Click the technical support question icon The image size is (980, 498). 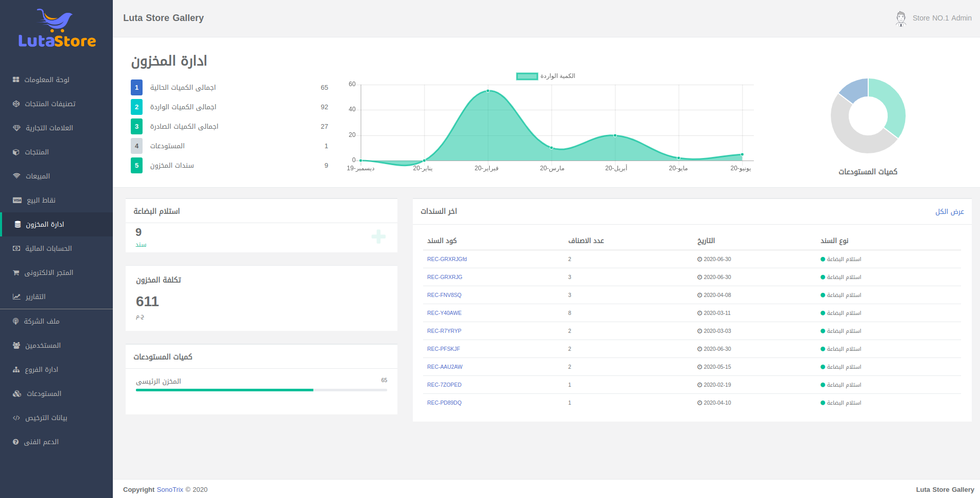pyautogui.click(x=16, y=442)
